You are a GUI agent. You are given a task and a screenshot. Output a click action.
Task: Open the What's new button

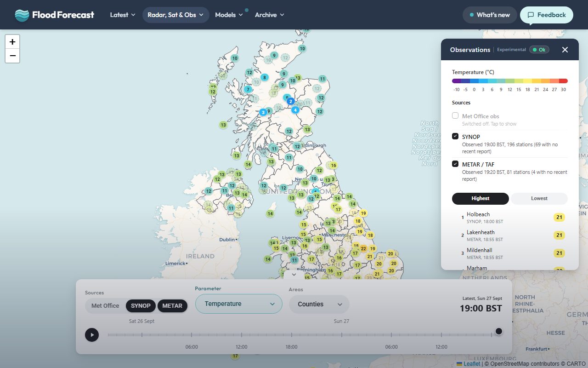pyautogui.click(x=490, y=15)
